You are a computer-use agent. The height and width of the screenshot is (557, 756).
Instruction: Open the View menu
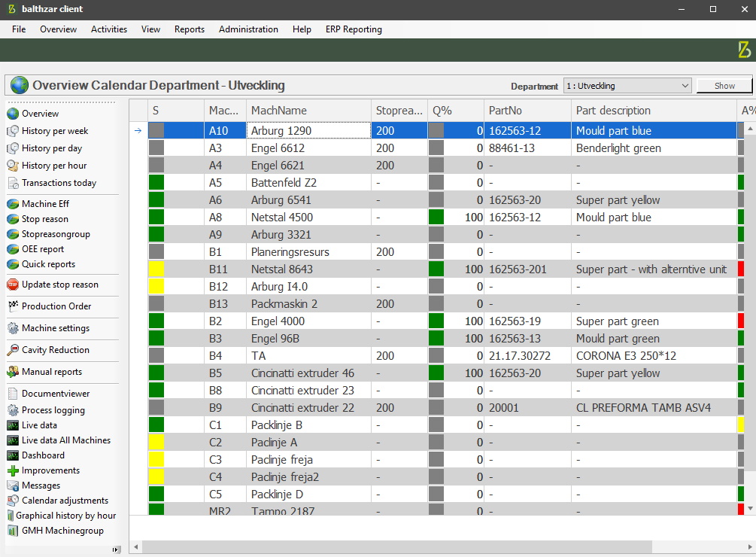tap(150, 29)
